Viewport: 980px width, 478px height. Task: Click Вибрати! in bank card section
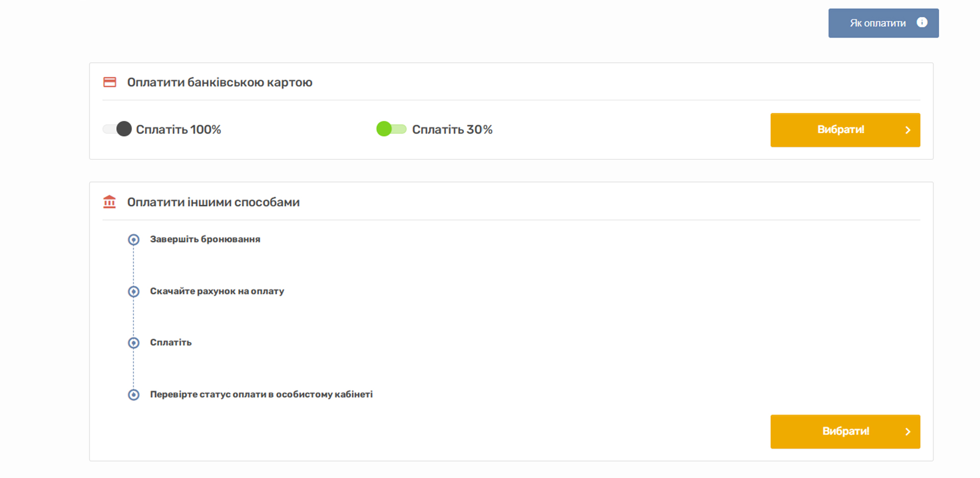pos(845,130)
